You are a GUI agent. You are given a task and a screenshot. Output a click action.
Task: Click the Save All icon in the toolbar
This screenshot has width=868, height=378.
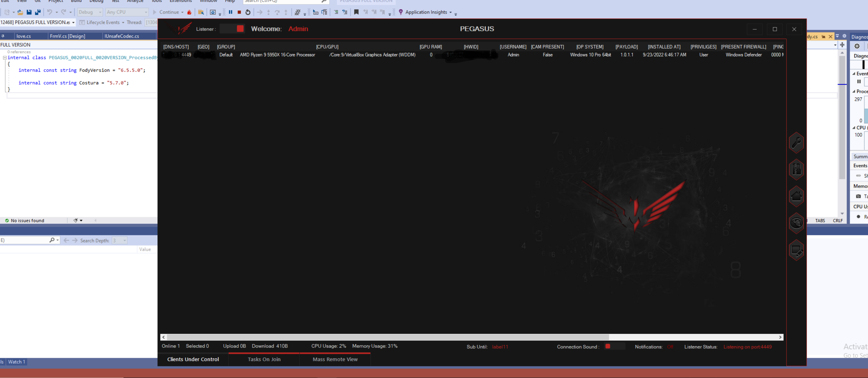[38, 12]
